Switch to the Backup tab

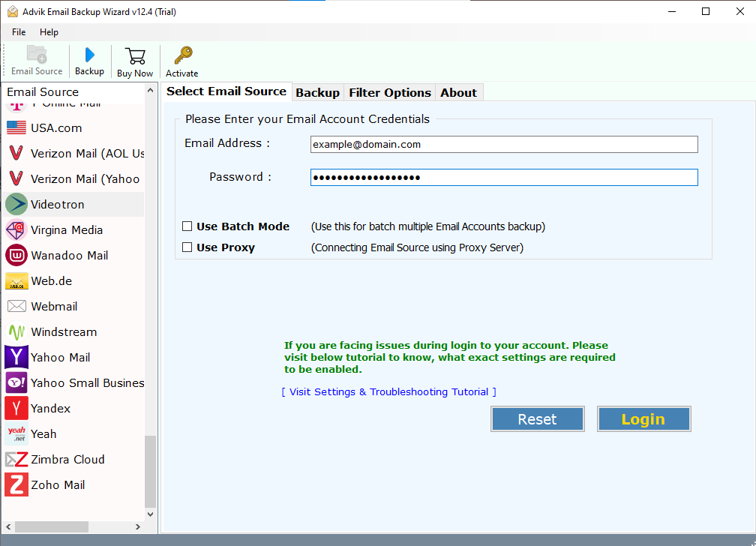(x=318, y=92)
